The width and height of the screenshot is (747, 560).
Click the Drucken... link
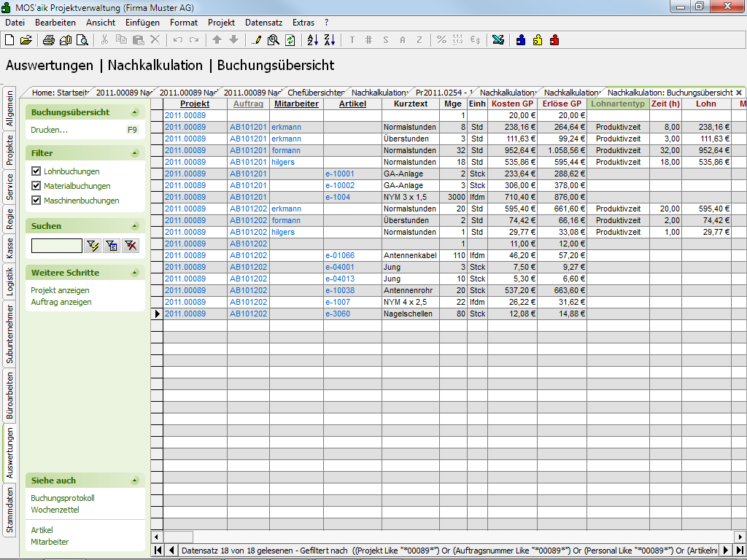(49, 130)
